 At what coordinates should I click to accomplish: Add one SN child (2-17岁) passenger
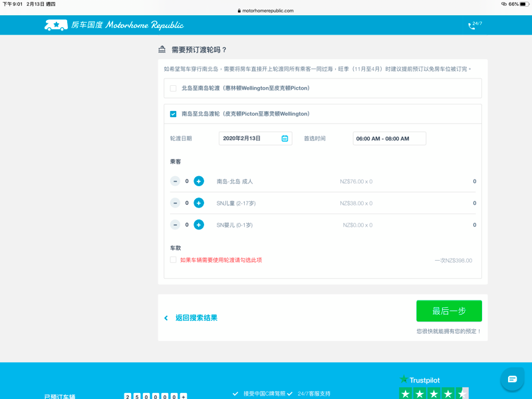199,203
